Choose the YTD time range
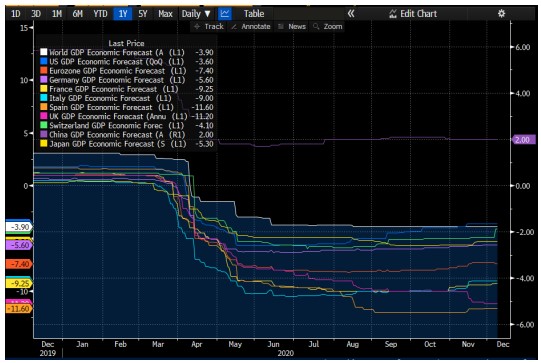Image resolution: width=541 pixels, height=363 pixels. (x=100, y=14)
